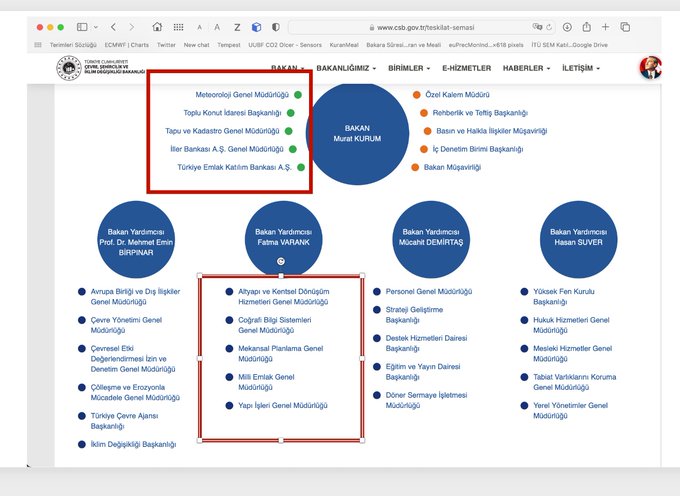Open ECMWF | Charts bookmark
The height and width of the screenshot is (496, 680).
pos(126,45)
